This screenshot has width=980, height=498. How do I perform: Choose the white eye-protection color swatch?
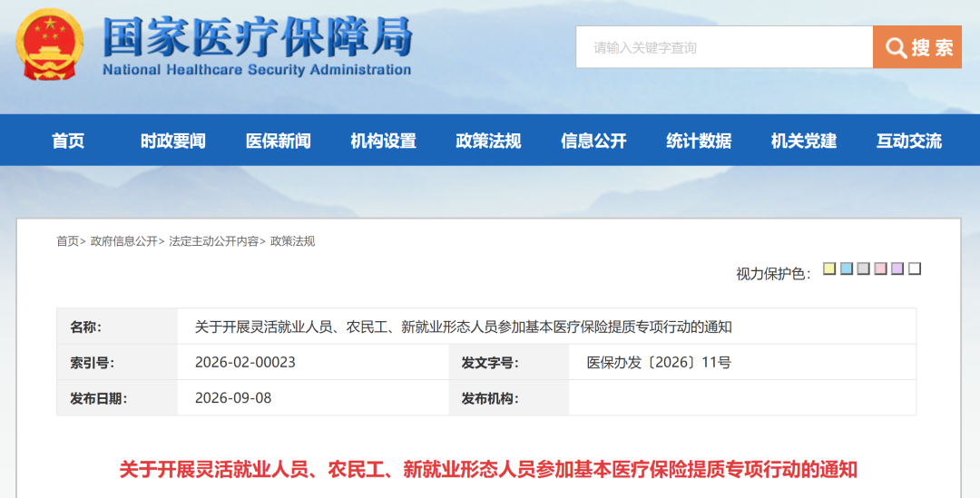915,269
